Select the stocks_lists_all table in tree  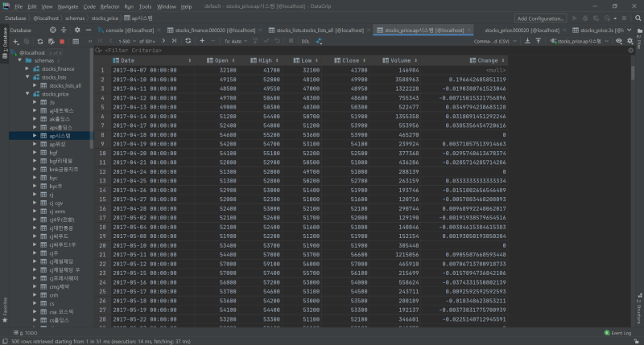point(65,86)
